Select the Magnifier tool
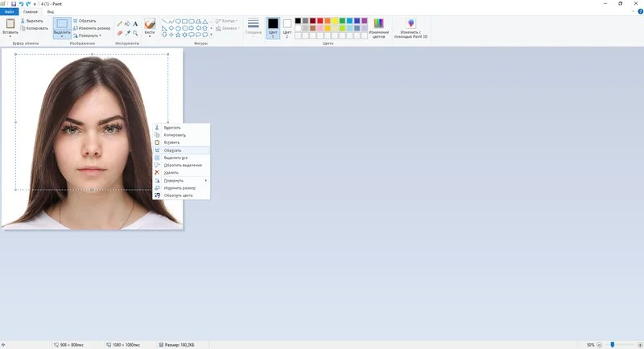Image resolution: width=644 pixels, height=349 pixels. [135, 33]
